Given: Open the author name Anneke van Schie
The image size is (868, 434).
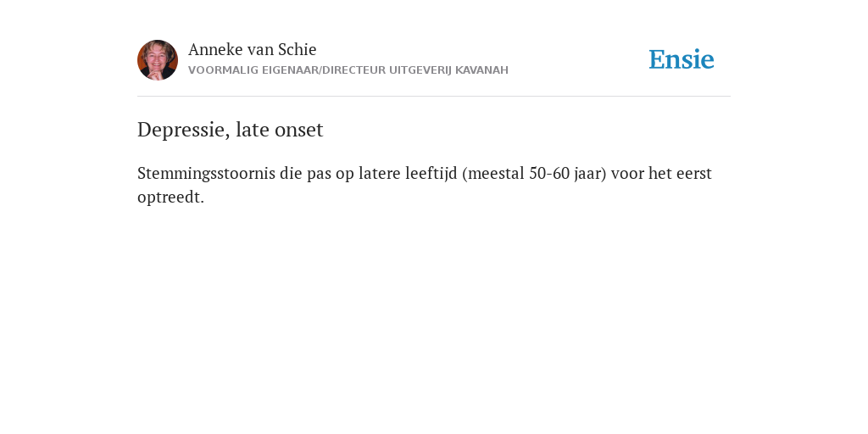Looking at the screenshot, I should coord(252,49).
